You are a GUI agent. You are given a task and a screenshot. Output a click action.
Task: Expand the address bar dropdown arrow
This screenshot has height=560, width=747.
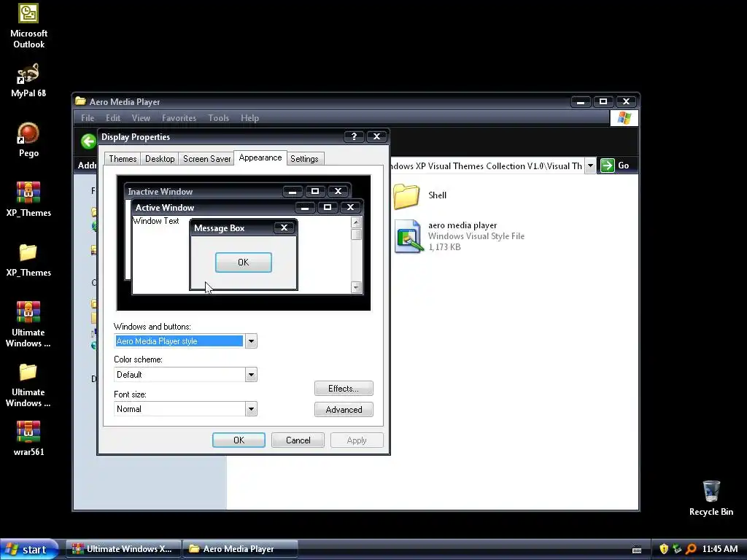(x=590, y=166)
